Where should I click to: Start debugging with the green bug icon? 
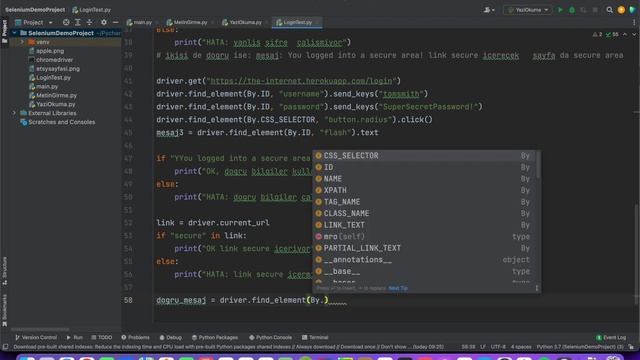tap(572, 10)
